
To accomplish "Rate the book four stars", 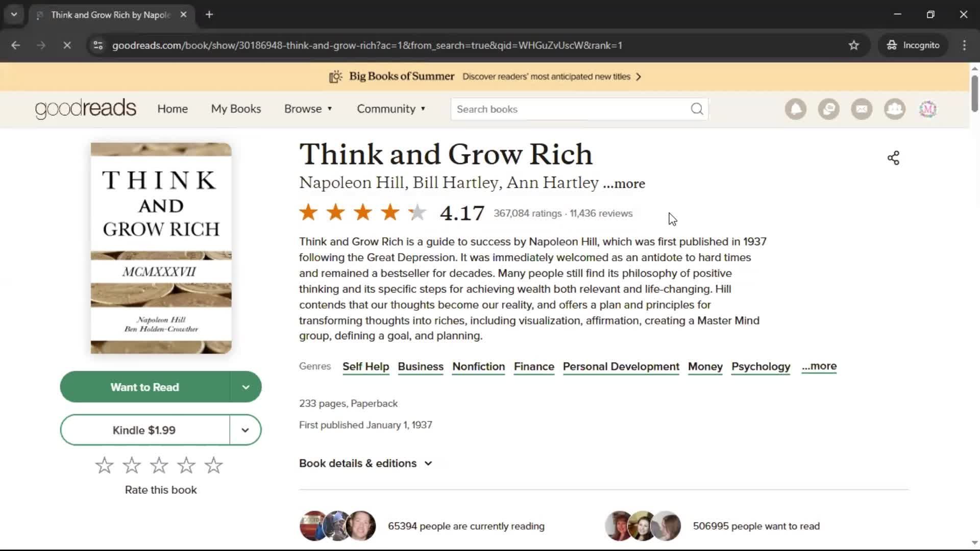I will pyautogui.click(x=186, y=465).
